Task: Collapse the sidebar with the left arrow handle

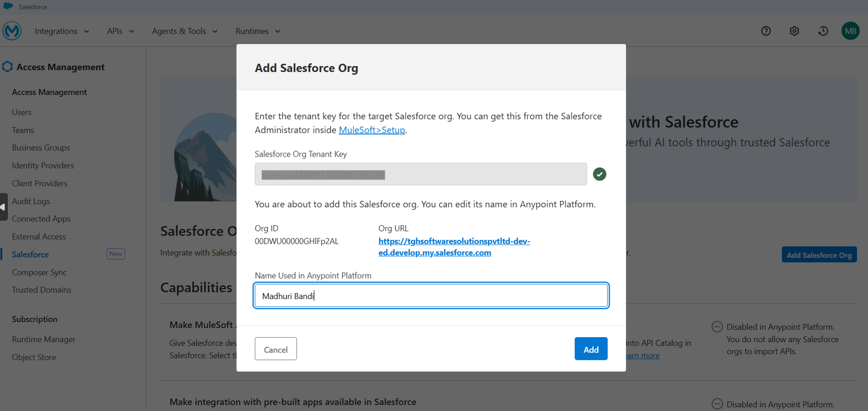Action: point(3,207)
